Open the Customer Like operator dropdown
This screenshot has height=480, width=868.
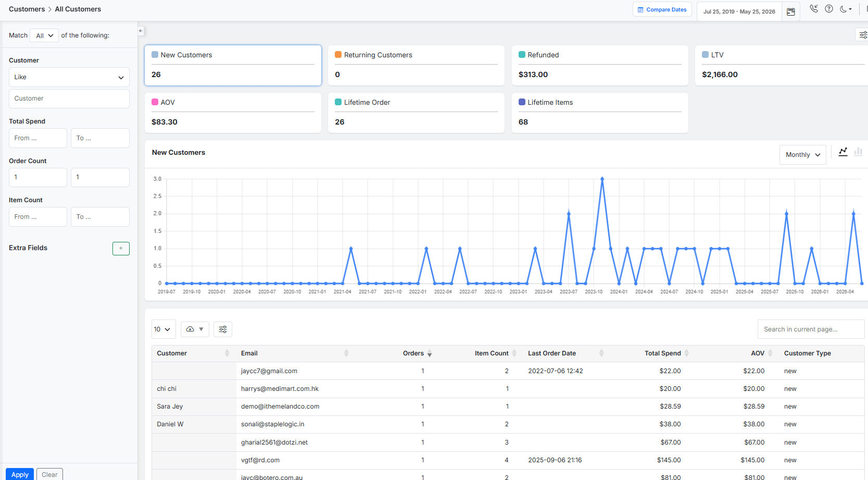tap(69, 77)
